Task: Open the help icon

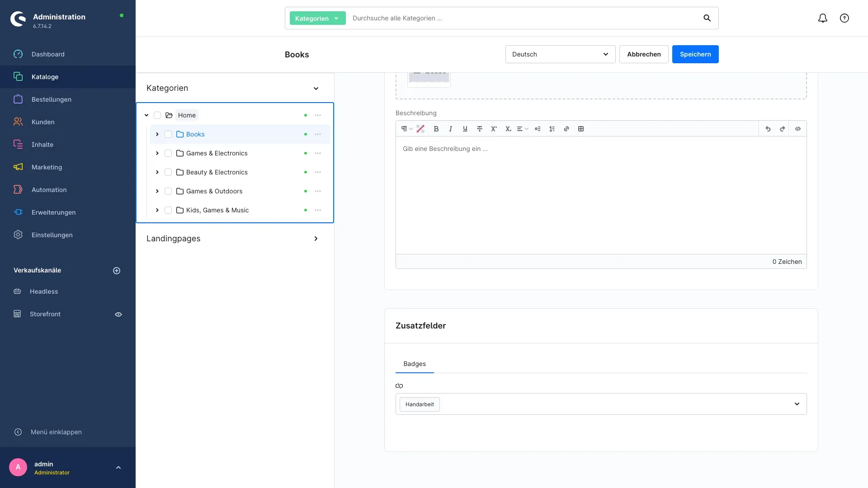Action: 844,18
